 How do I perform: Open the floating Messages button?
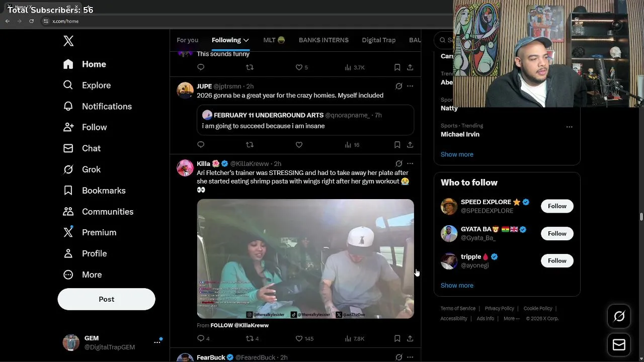(619, 345)
